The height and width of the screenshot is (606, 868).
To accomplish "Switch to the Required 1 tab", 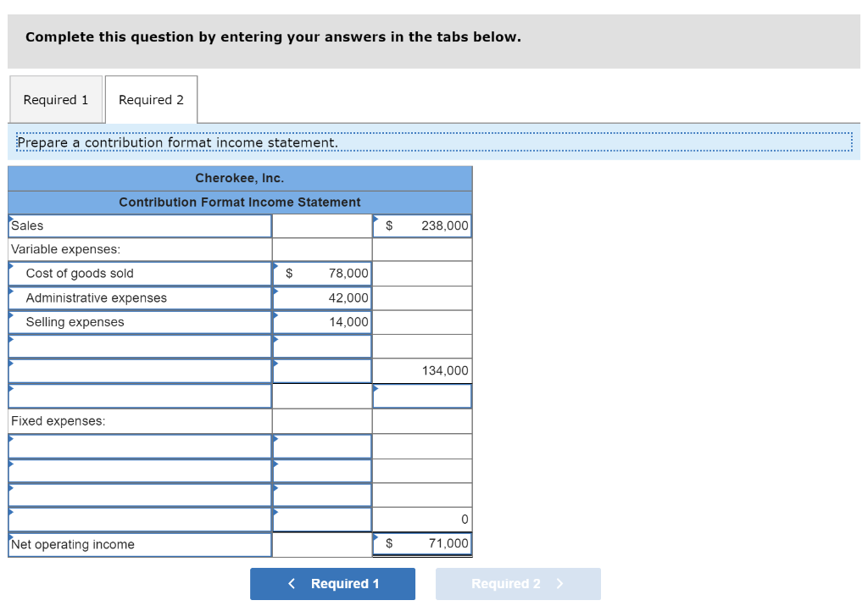I will tap(56, 99).
